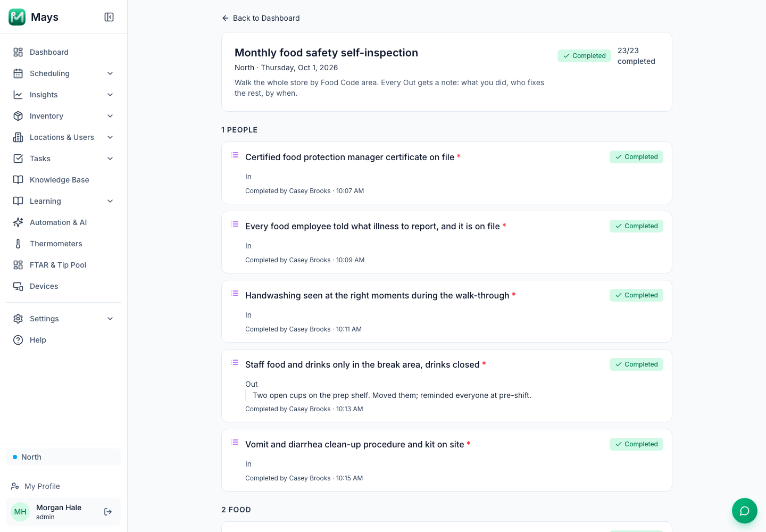The width and height of the screenshot is (766, 532).
Task: Click the Inventory box icon
Action: pos(18,116)
